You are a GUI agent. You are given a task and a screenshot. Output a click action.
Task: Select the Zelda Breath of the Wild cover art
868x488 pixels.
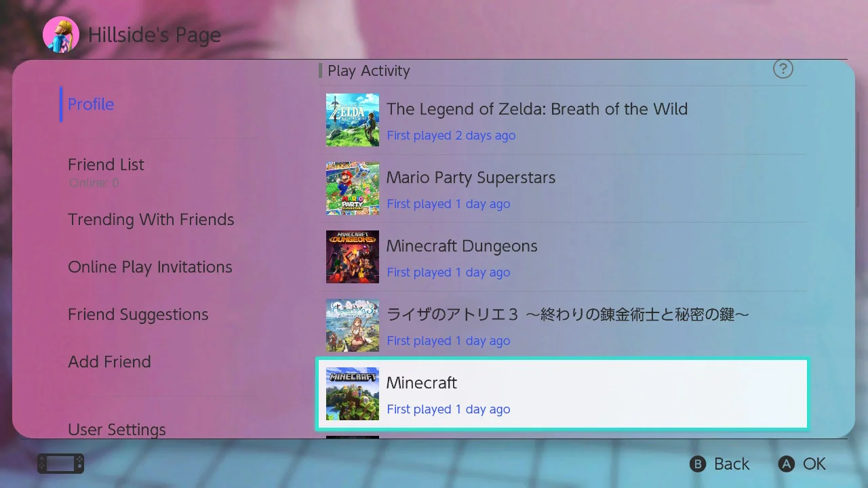click(x=353, y=120)
